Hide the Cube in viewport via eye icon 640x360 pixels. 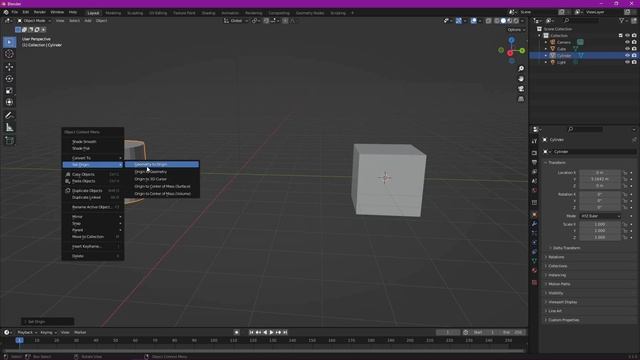point(627,49)
